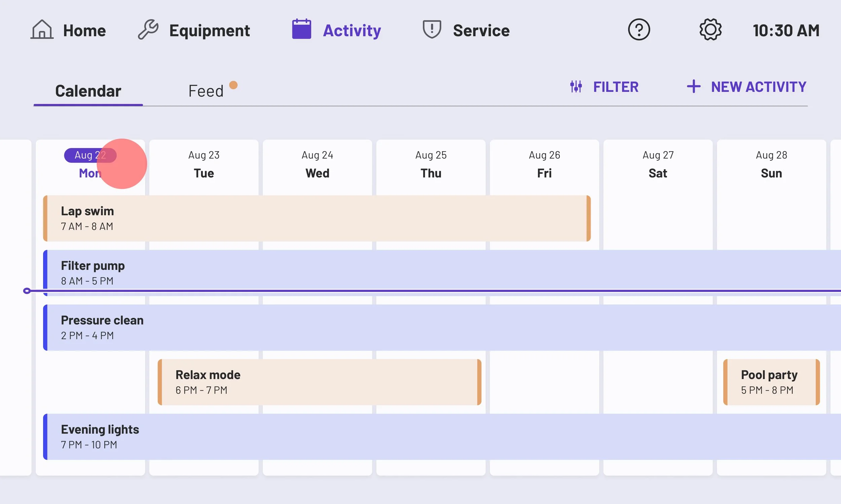This screenshot has height=504, width=841.
Task: Open settings gear icon
Action: click(x=710, y=30)
